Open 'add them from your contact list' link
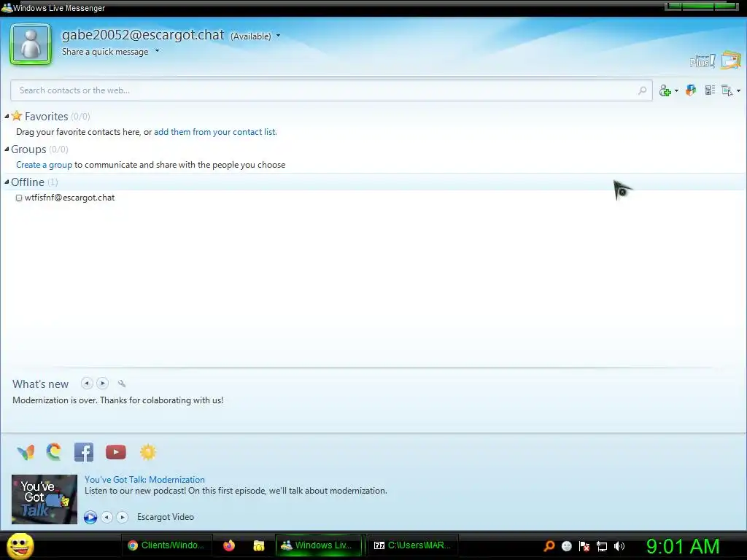Viewport: 747px width, 560px height. 215,132
